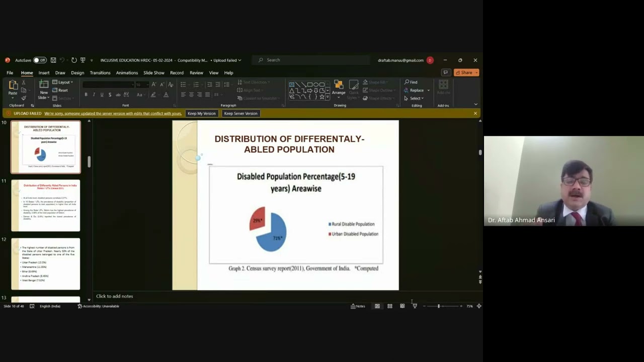Click the Slide Show view icon in status bar

[415, 306]
